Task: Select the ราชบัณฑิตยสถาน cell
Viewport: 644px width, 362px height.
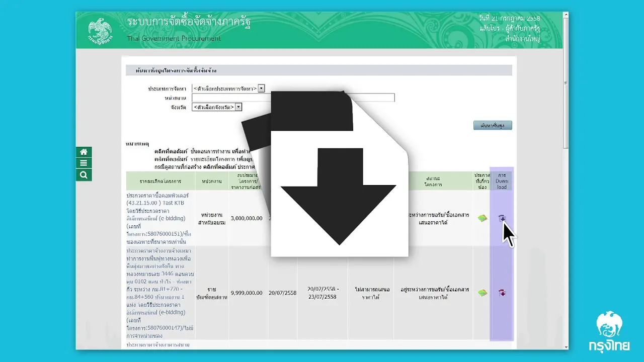Action: click(212, 293)
